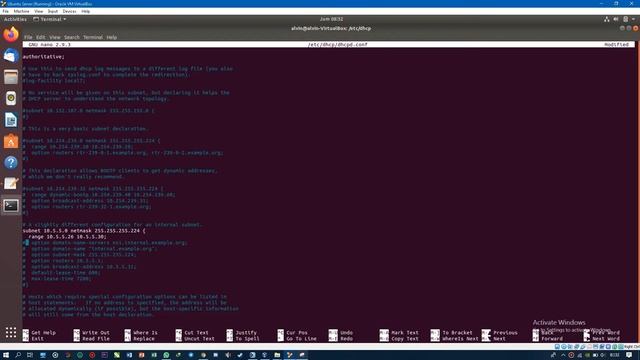Click the 'authoritative;' line
This screenshot has height=360, width=640.
44,57
